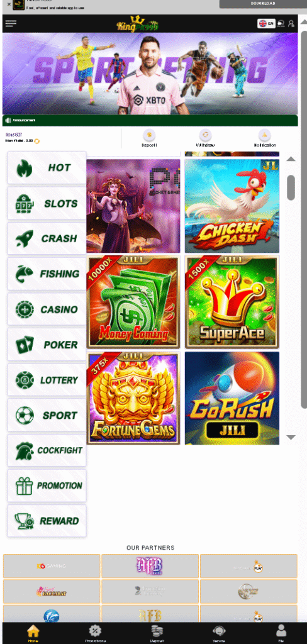
Task: Open the EN language selector
Action: tap(266, 23)
